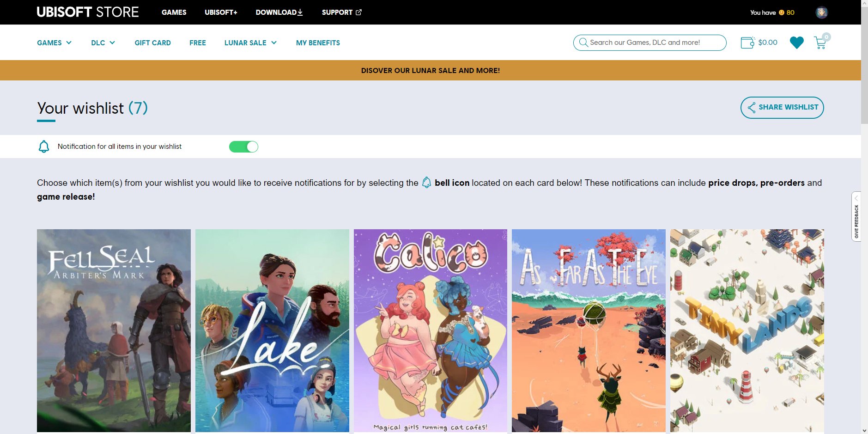Open the user profile avatar
Image resolution: width=868 pixels, height=434 pixels.
pos(821,12)
